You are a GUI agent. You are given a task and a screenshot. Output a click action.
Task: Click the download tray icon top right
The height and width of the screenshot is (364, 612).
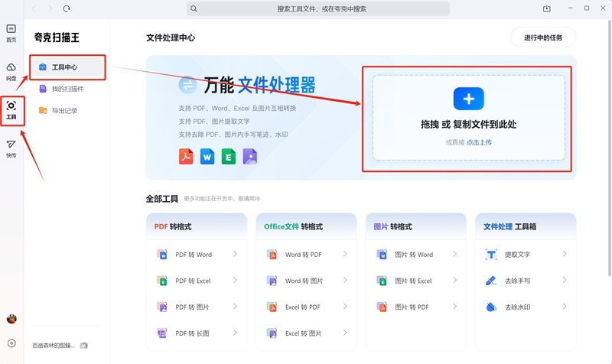(x=547, y=8)
